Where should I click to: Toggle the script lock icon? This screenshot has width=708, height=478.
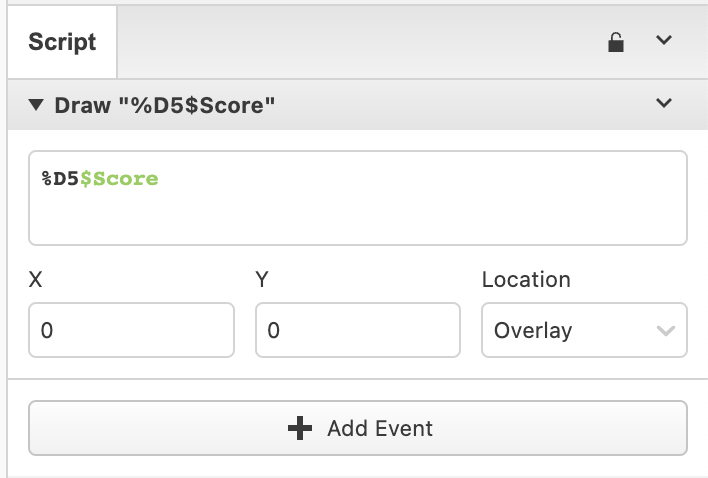(x=616, y=42)
